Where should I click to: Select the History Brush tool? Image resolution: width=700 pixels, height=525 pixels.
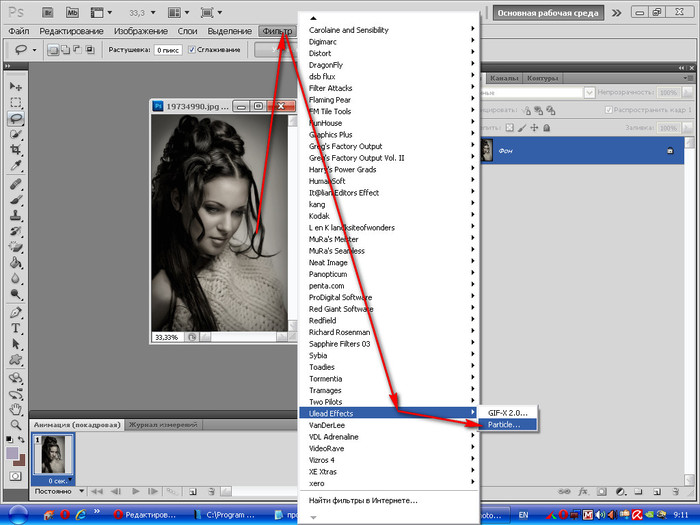(x=16, y=231)
